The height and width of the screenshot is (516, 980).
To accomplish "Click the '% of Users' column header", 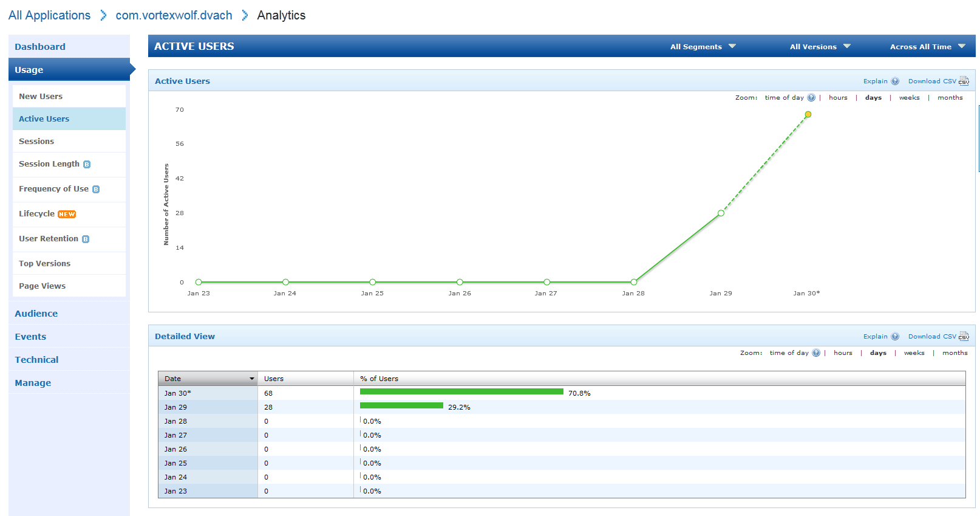I will pos(659,379).
